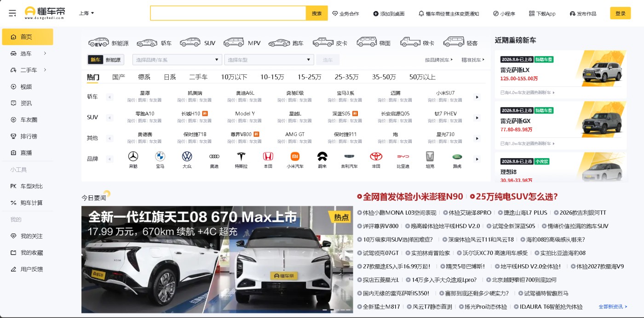
Task: Select the 国产 tab
Action: click(x=119, y=77)
